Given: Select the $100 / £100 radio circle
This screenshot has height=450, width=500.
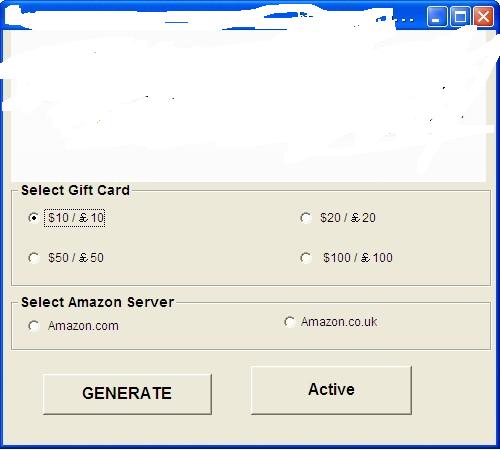Looking at the screenshot, I should [306, 258].
